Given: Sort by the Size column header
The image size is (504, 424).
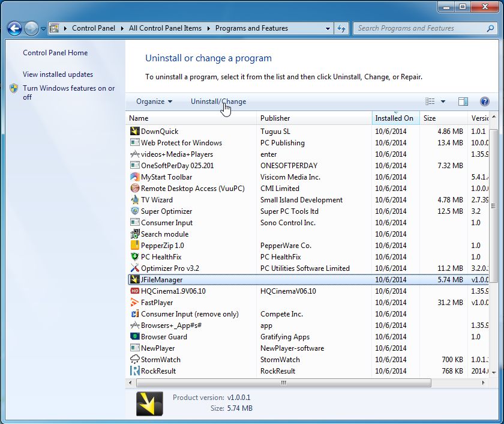Looking at the screenshot, I should coord(443,118).
